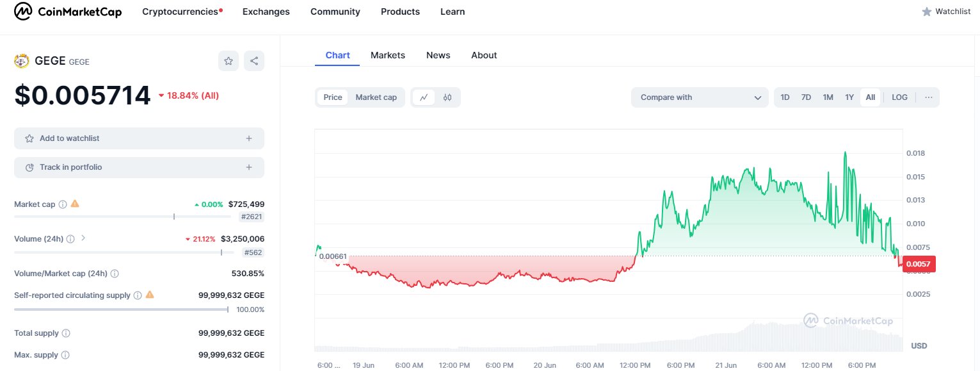Click the CoinMarketCap logo
The height and width of the screenshot is (371, 980).
point(67,12)
